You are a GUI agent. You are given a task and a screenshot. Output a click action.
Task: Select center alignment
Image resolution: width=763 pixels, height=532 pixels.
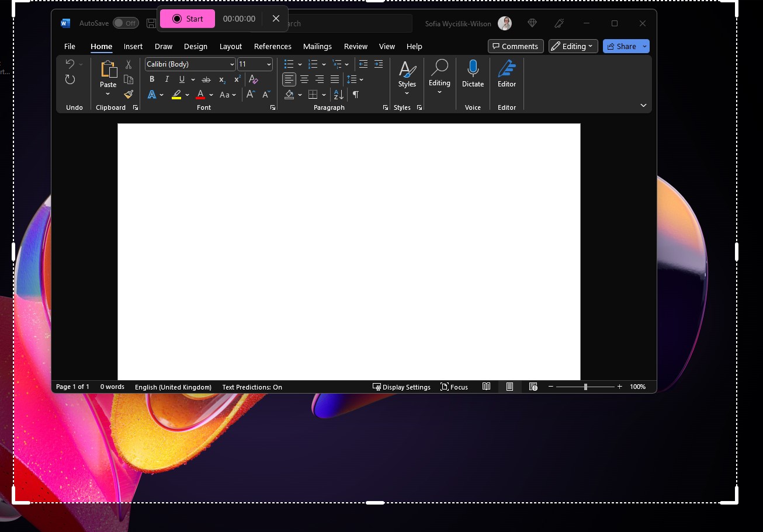(x=304, y=79)
